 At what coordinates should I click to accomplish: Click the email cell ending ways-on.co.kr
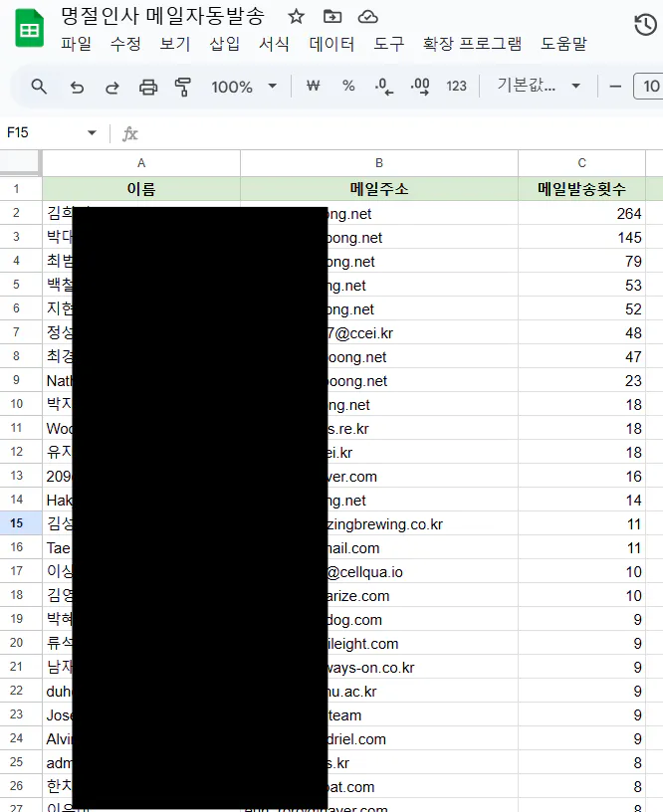379,667
